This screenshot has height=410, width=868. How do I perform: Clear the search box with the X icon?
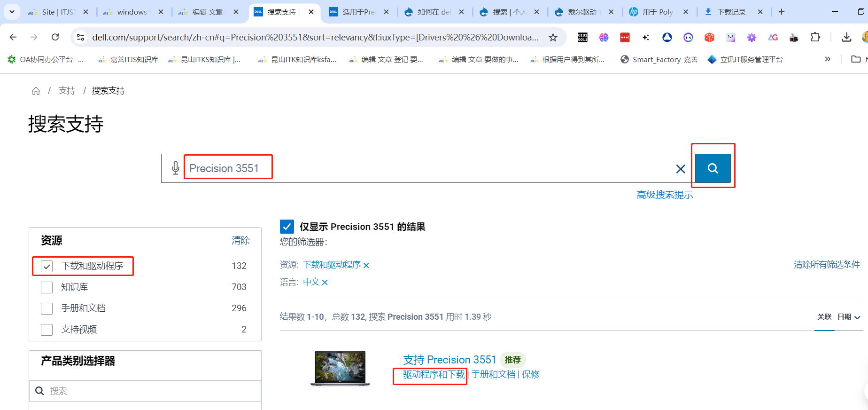pos(680,169)
